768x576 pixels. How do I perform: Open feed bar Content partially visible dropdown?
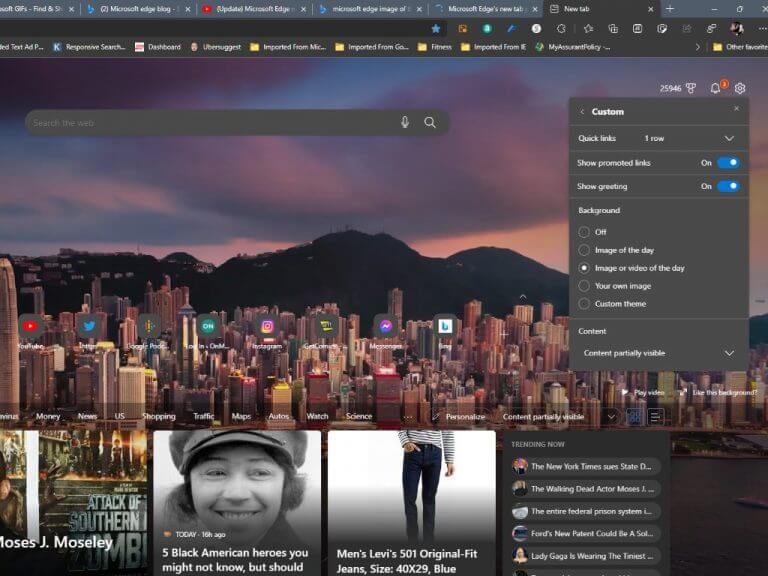click(x=559, y=417)
